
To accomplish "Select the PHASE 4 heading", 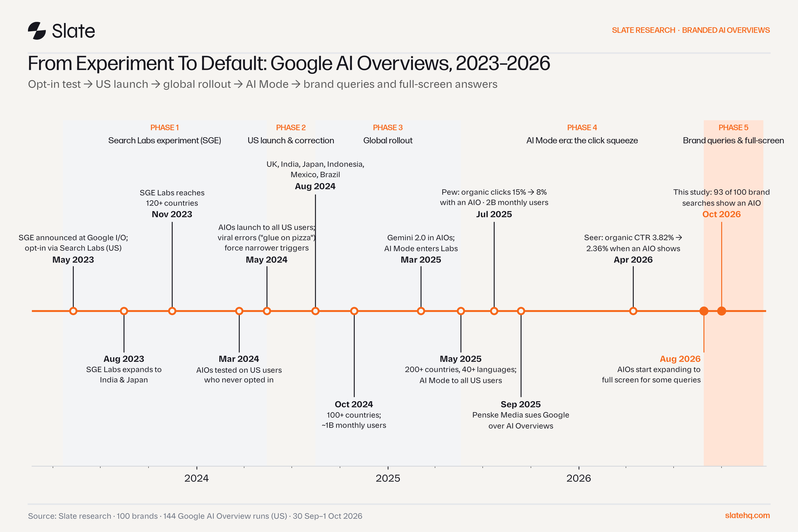I will pos(582,127).
